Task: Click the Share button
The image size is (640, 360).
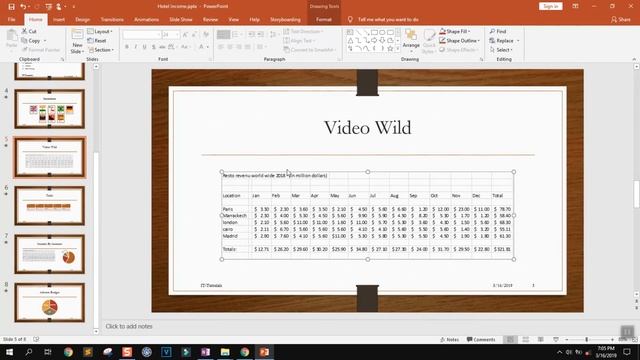Action: pyautogui.click(x=621, y=20)
